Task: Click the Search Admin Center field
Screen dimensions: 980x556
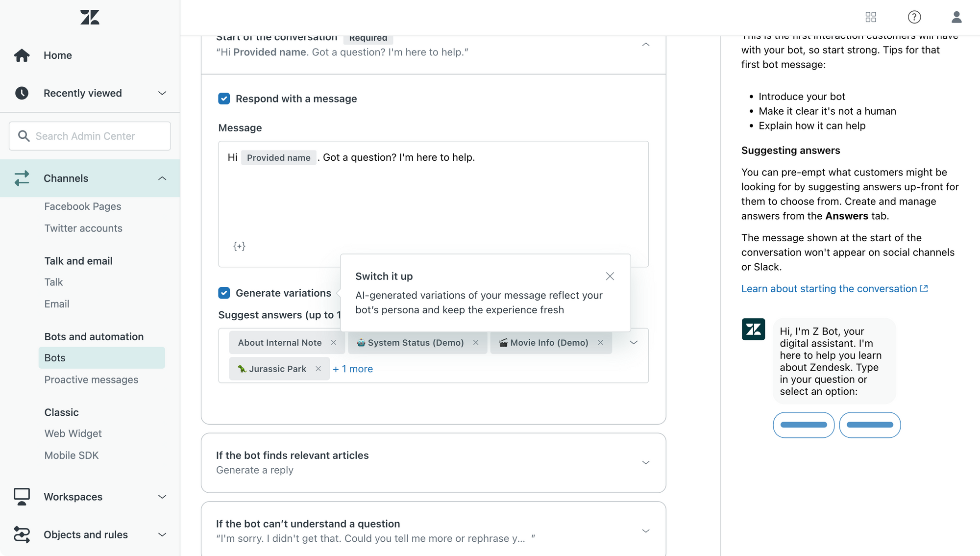Action: tap(90, 136)
